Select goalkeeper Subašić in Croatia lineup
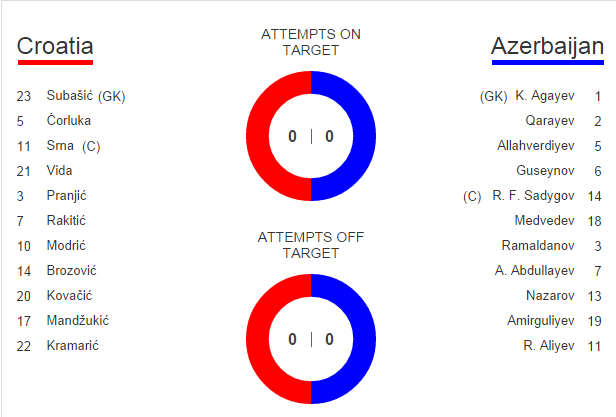Screen dimensions: 616x417 pyautogui.click(x=85, y=96)
